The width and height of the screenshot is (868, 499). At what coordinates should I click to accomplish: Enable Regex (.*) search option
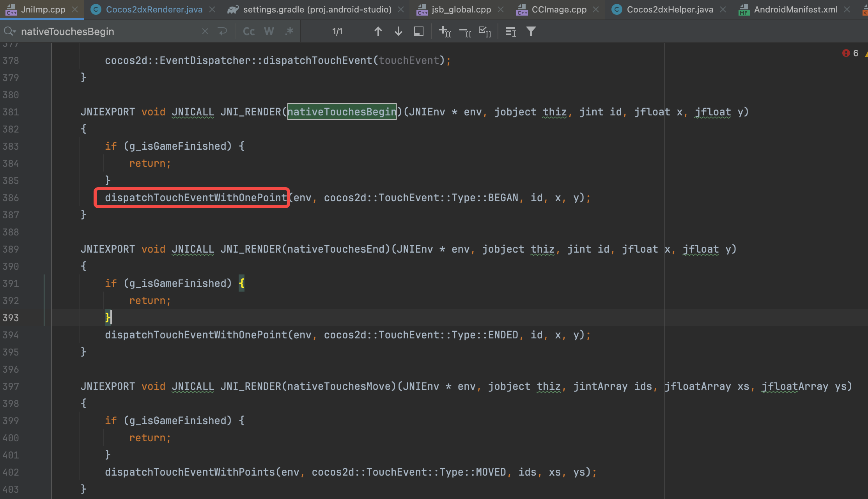(x=289, y=32)
